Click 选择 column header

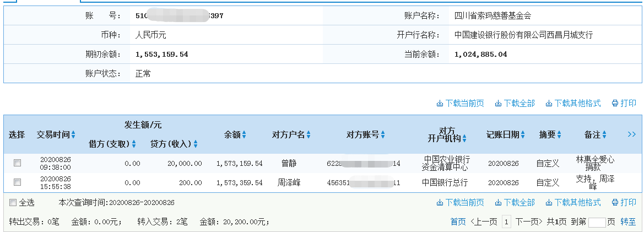[x=17, y=134]
